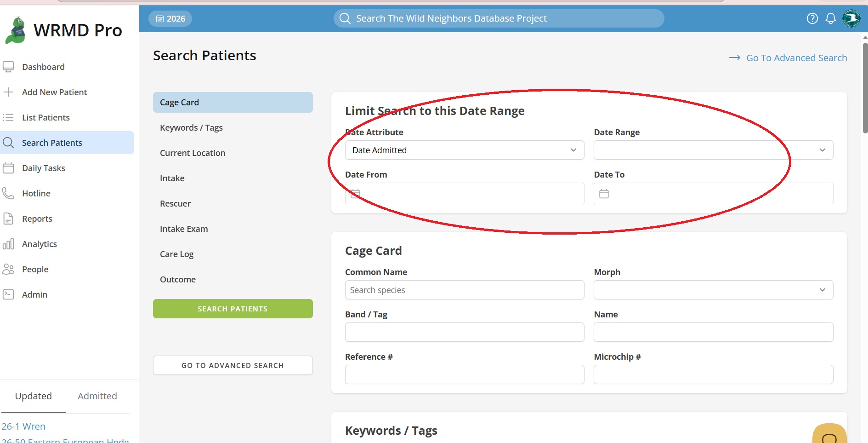Switch to the Admitted tab

(x=97, y=396)
